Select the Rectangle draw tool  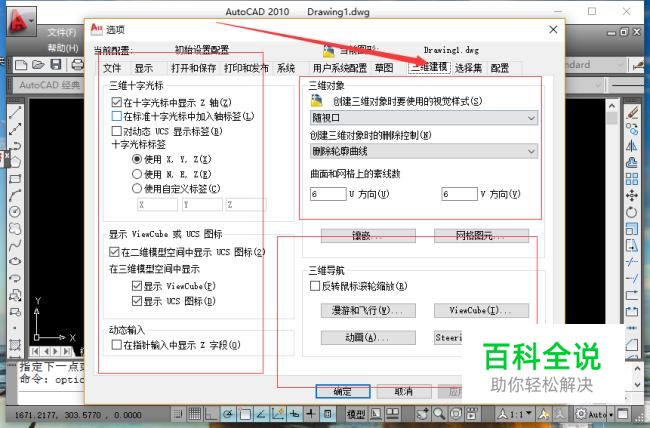[x=15, y=179]
